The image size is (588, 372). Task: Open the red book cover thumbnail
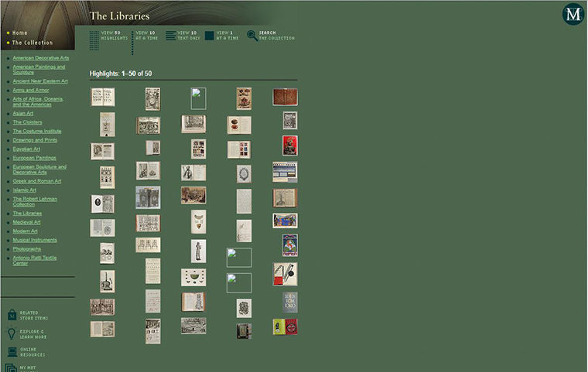tap(290, 146)
